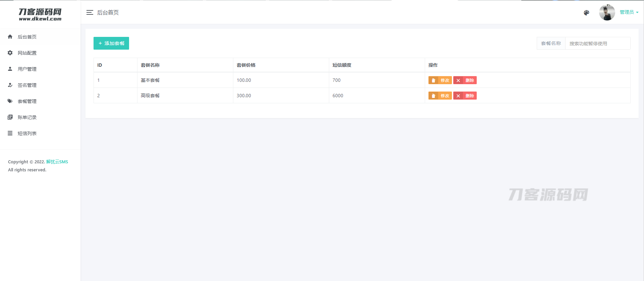Open the 账单记录 menu item
Image resolution: width=644 pixels, height=281 pixels.
click(x=27, y=117)
